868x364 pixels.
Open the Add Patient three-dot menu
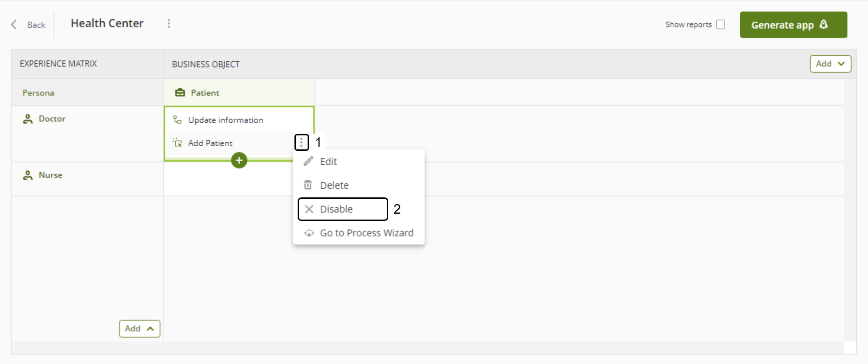coord(301,143)
